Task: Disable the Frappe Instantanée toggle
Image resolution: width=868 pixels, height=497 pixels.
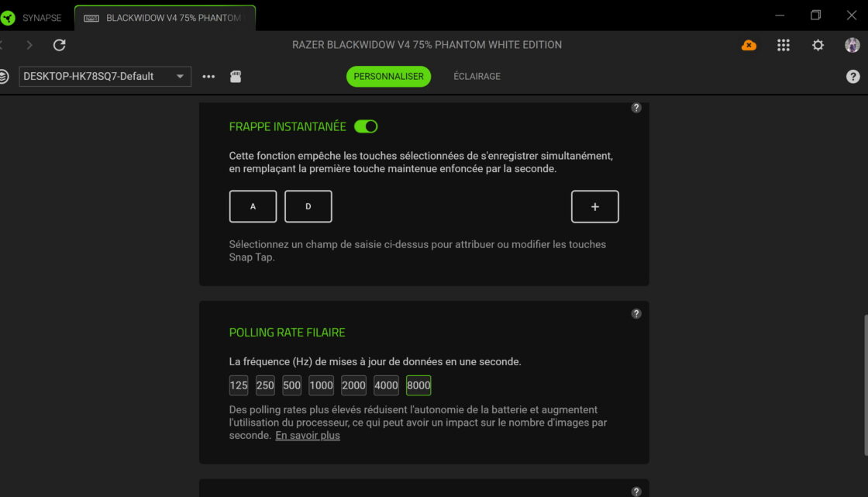Action: tap(366, 126)
